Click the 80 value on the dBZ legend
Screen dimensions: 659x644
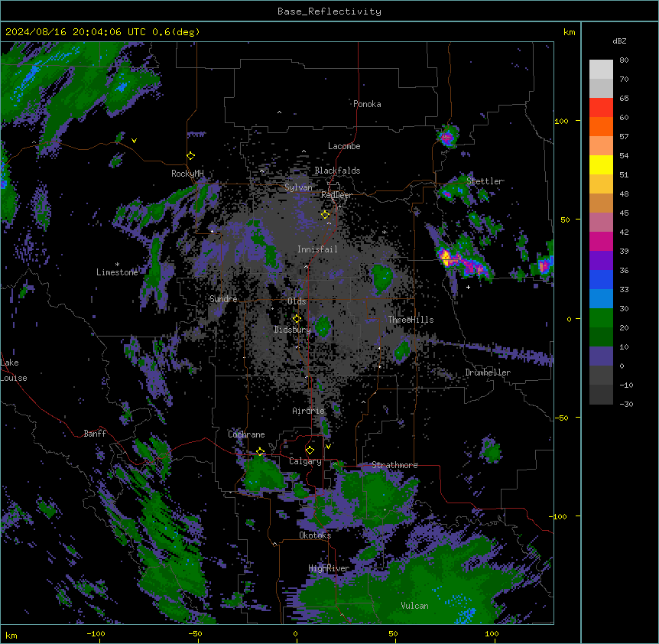coord(624,60)
